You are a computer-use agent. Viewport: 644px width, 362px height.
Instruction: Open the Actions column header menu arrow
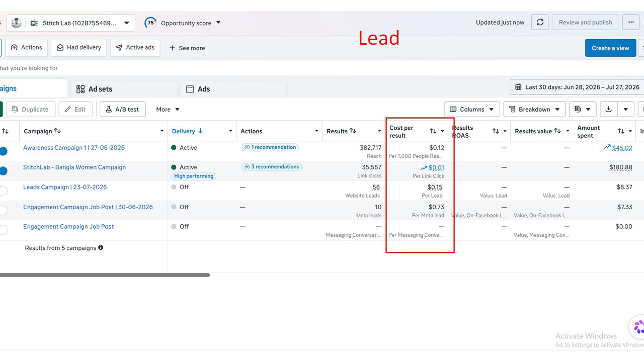(x=317, y=131)
